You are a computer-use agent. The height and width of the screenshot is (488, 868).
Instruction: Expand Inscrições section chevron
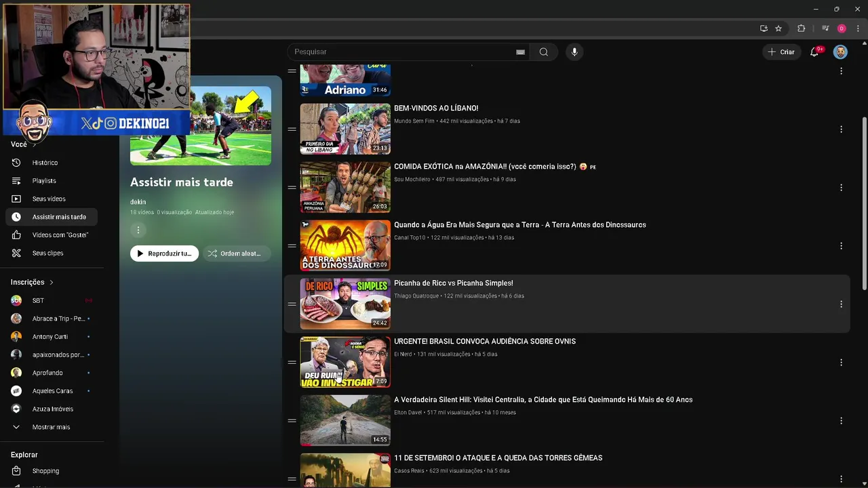[51, 283]
